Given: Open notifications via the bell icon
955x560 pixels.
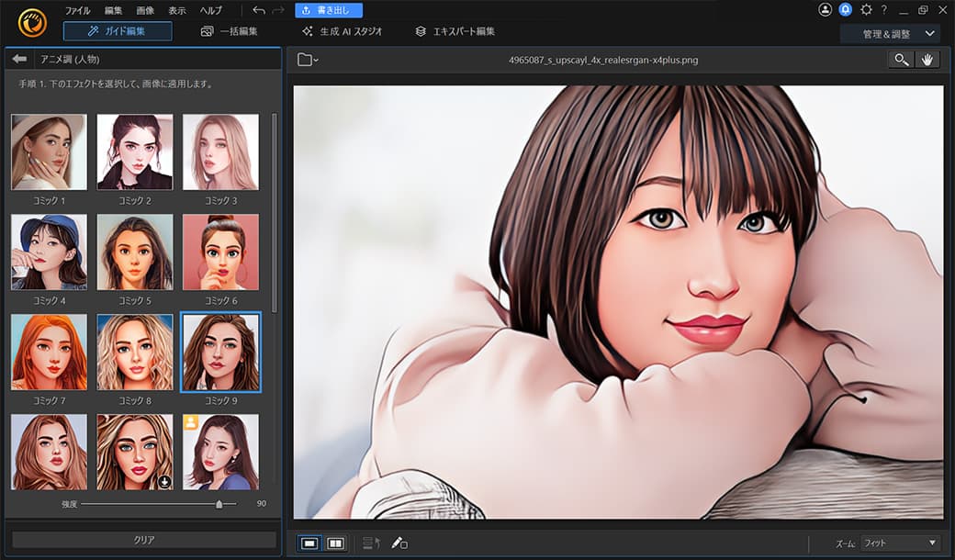Looking at the screenshot, I should point(845,10).
